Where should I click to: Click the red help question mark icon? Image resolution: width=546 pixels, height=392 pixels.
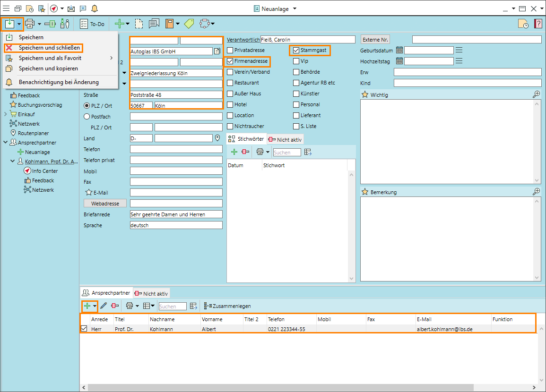[x=538, y=24]
